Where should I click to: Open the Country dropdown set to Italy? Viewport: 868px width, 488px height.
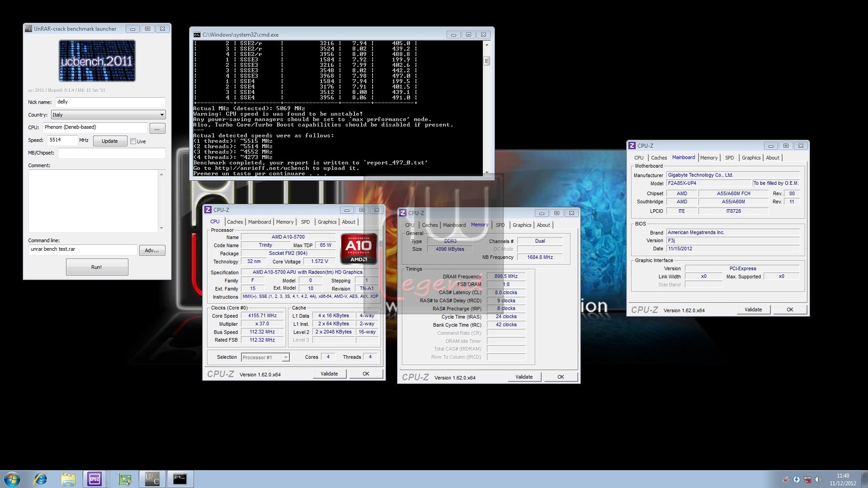108,115
